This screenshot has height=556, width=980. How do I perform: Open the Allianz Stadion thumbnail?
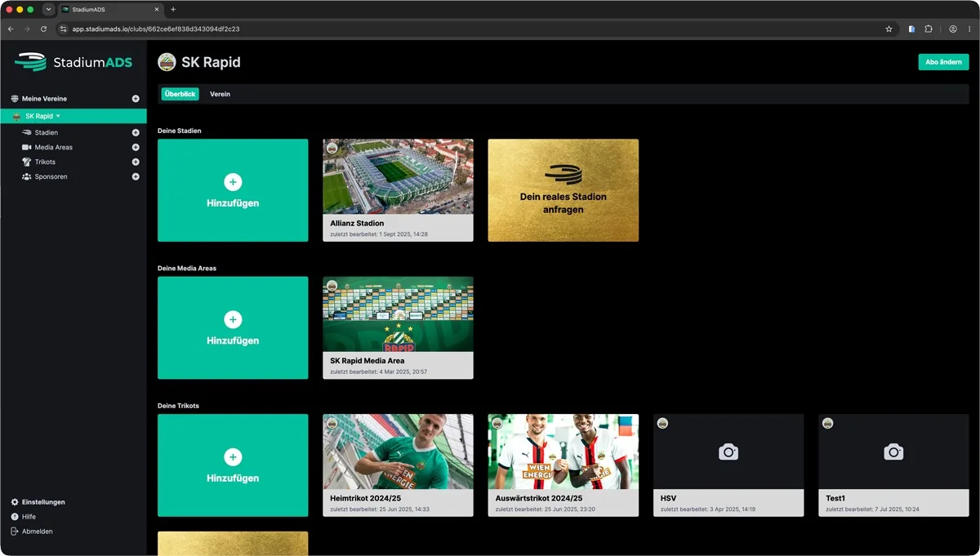point(398,176)
